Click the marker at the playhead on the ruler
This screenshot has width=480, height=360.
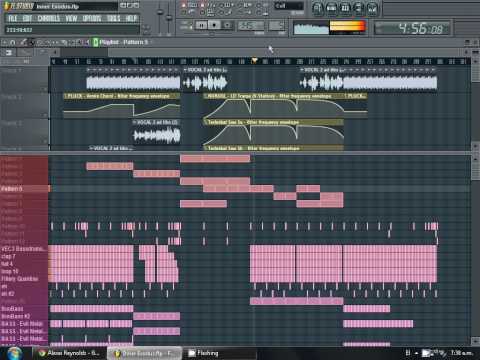[254, 61]
